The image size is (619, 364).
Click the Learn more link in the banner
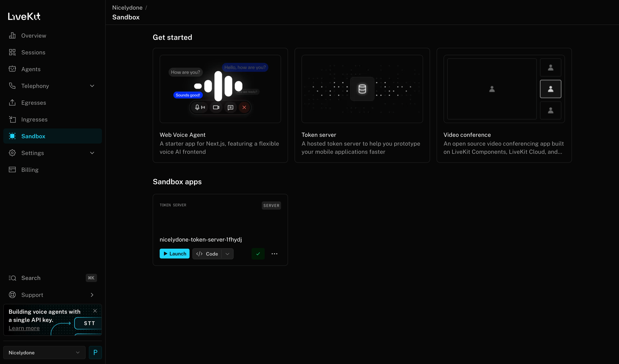point(24,328)
